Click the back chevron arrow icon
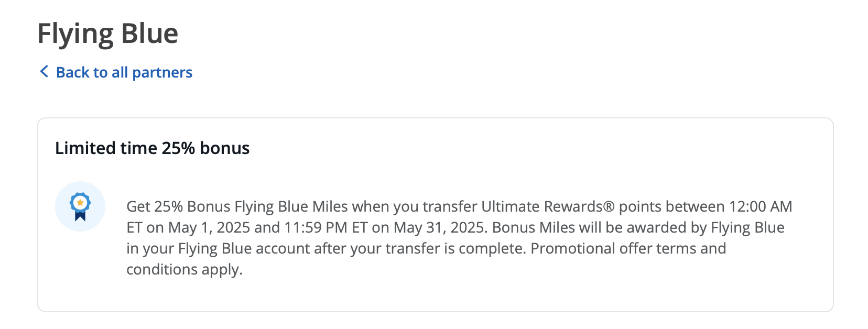 [44, 72]
